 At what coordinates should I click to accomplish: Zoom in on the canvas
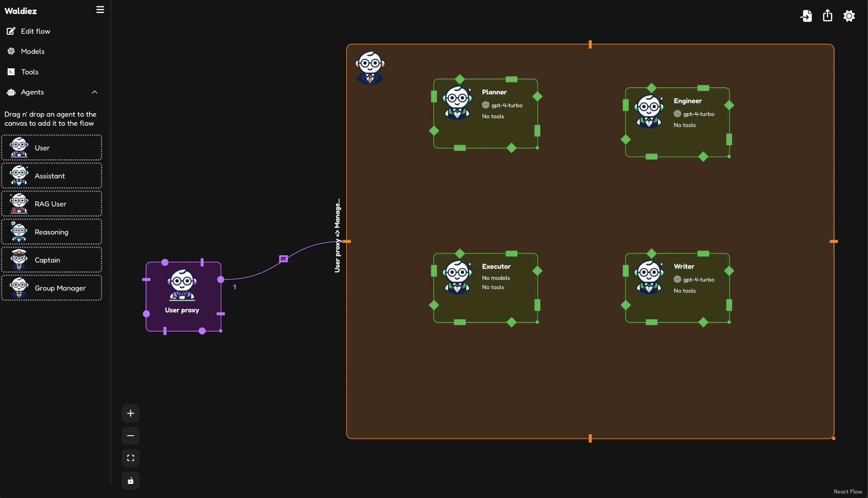(131, 413)
